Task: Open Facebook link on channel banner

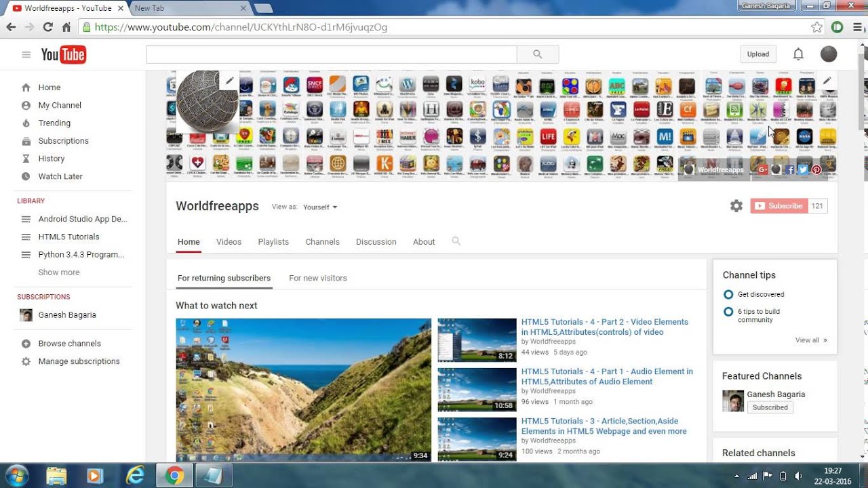Action: coord(790,169)
